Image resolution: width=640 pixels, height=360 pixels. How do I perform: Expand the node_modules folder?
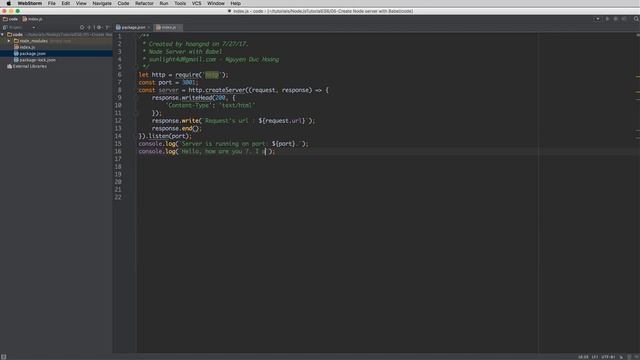(x=9, y=41)
